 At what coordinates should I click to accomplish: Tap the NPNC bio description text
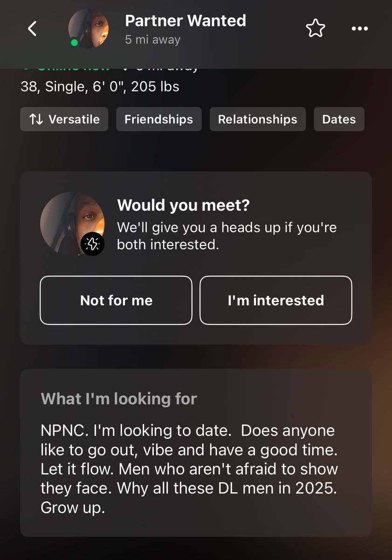click(x=190, y=469)
